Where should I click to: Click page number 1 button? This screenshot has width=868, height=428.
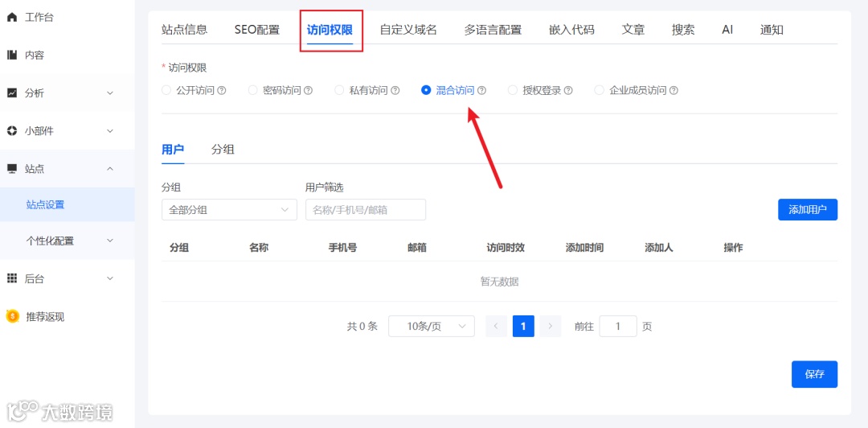523,327
